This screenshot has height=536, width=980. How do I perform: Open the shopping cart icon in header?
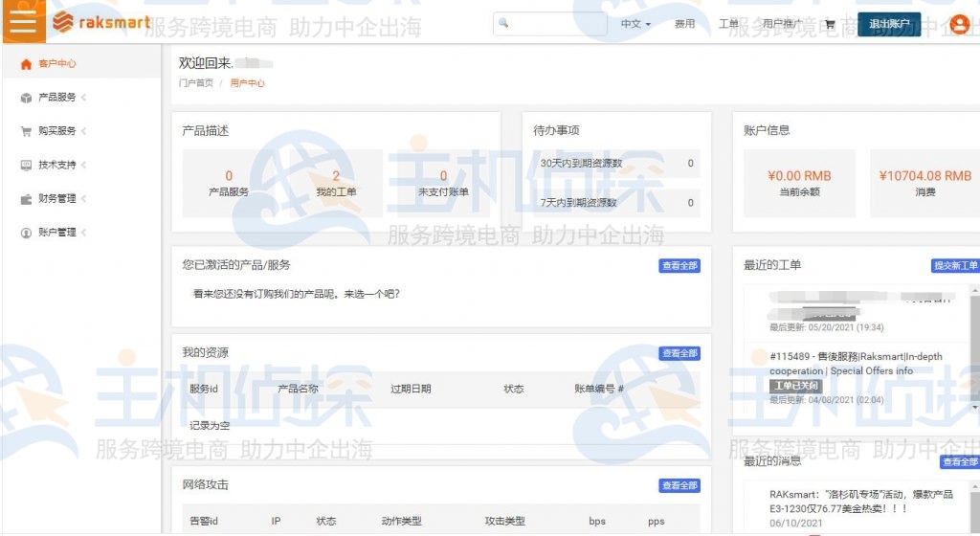pyautogui.click(x=830, y=24)
